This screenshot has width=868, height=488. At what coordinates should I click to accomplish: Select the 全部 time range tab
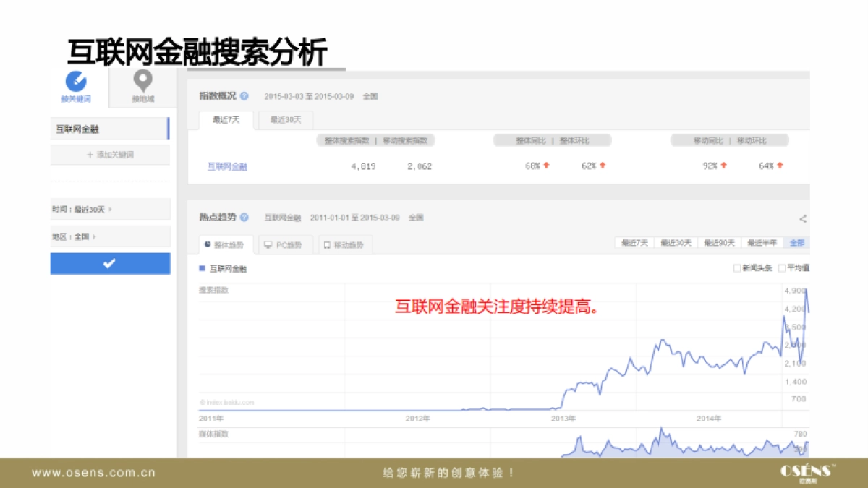tap(796, 243)
